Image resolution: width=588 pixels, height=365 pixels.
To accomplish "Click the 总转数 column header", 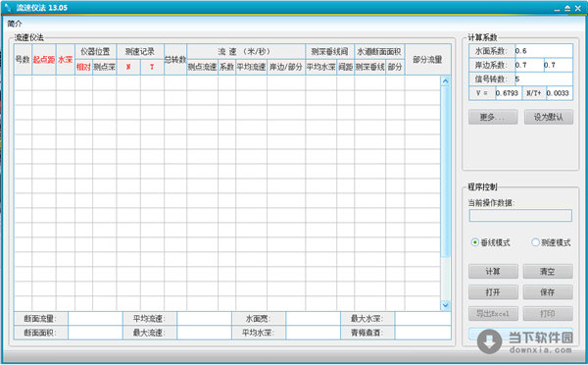I will point(175,59).
